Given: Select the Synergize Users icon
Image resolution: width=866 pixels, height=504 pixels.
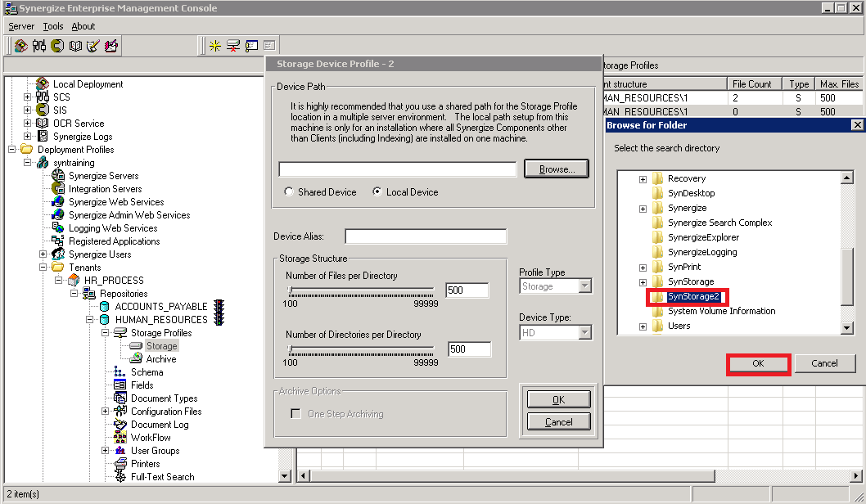Looking at the screenshot, I should [x=58, y=254].
